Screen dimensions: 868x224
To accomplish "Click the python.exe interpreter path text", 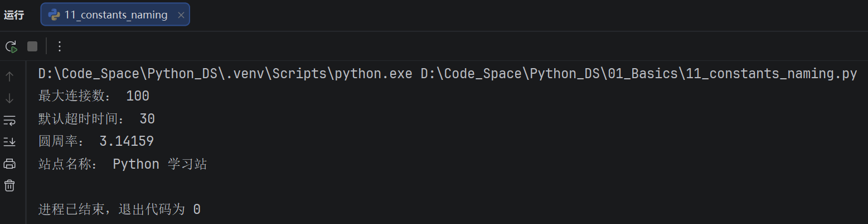I will (226, 74).
